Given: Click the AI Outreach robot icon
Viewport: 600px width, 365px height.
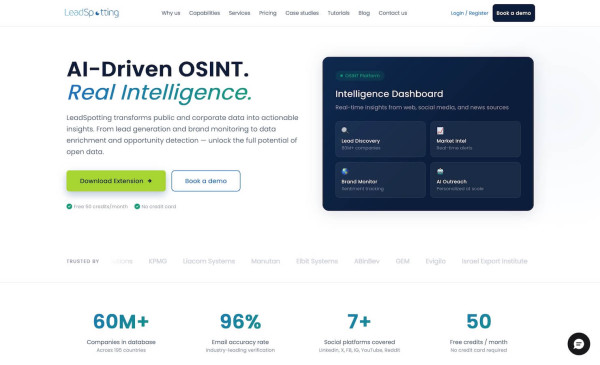Looking at the screenshot, I should pyautogui.click(x=440, y=171).
